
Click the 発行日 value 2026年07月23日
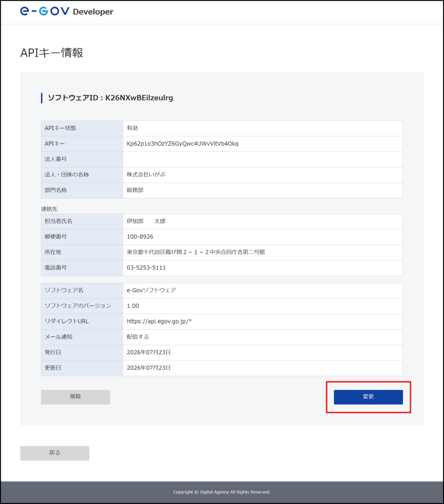pyautogui.click(x=148, y=352)
